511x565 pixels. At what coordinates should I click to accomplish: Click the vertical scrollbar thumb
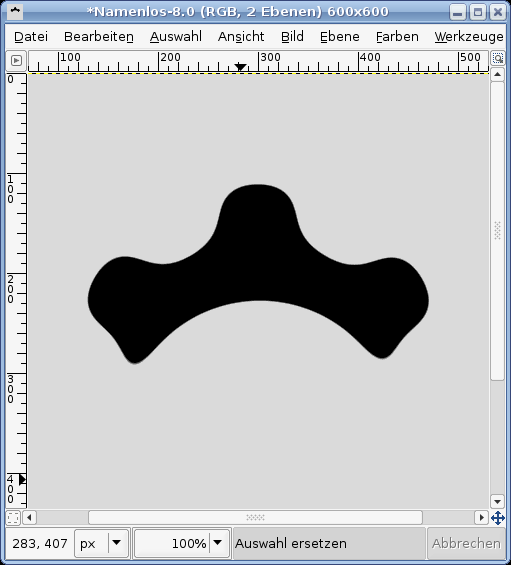[x=497, y=231]
